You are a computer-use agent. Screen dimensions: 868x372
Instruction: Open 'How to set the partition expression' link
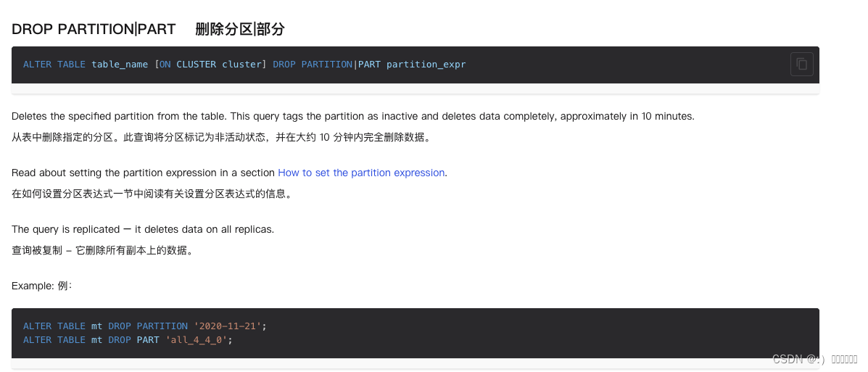point(361,173)
